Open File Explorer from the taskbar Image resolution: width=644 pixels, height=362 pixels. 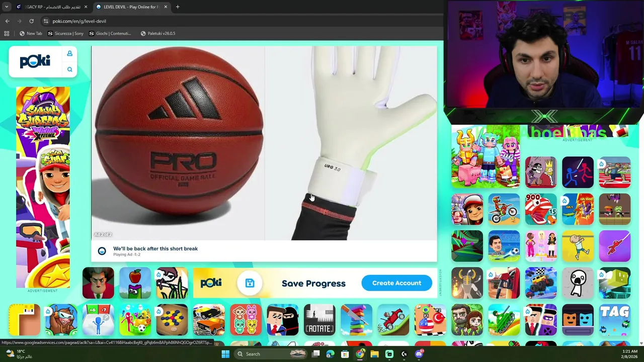tap(374, 354)
